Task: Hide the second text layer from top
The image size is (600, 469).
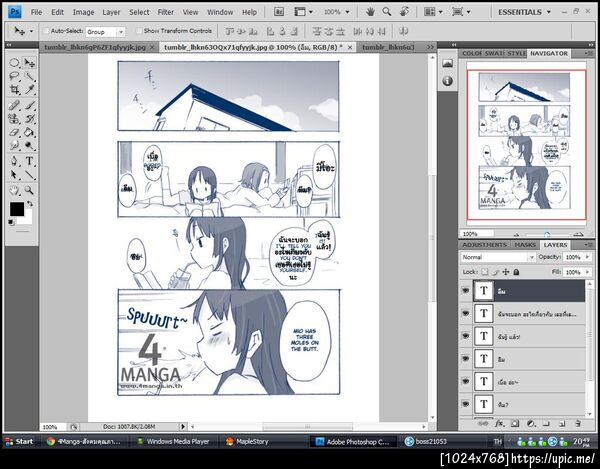Action: pos(465,313)
